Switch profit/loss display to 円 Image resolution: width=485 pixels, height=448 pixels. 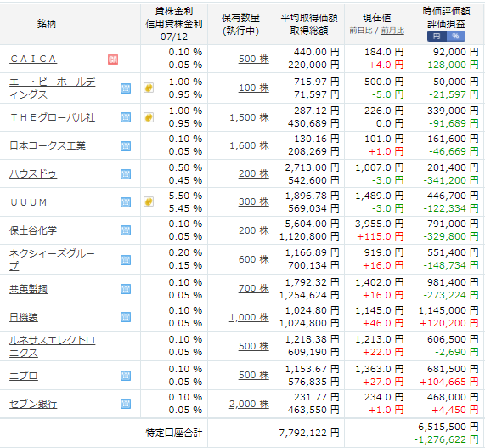[437, 36]
